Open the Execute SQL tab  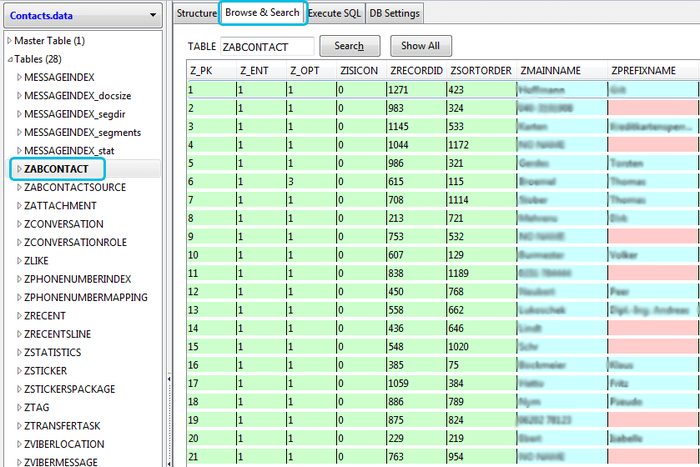point(334,13)
